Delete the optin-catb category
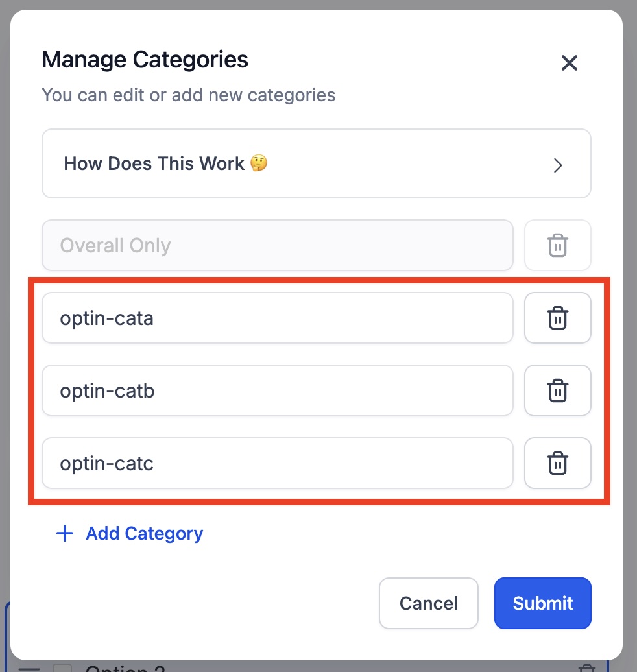This screenshot has width=637, height=672. click(557, 390)
